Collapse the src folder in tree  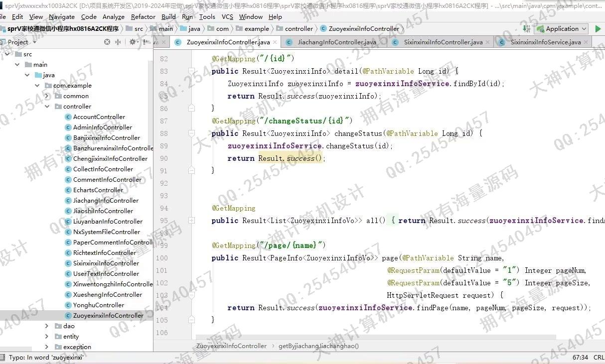(7, 54)
